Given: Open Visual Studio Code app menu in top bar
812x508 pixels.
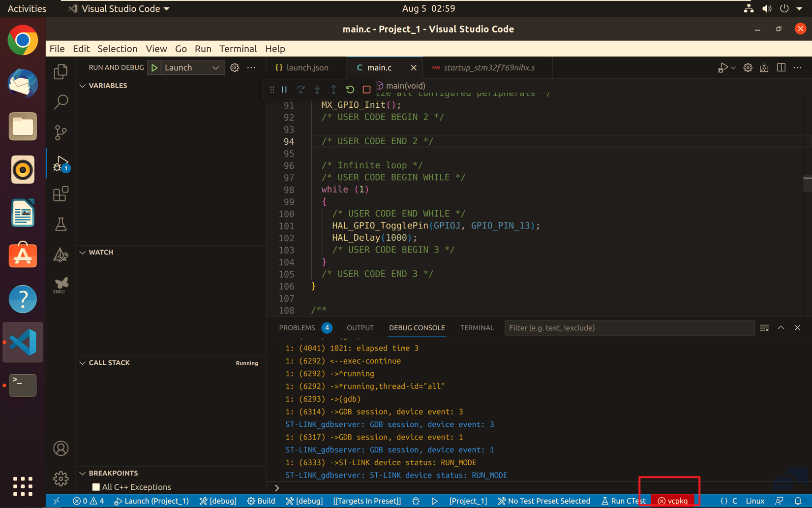Looking at the screenshot, I should (x=119, y=9).
